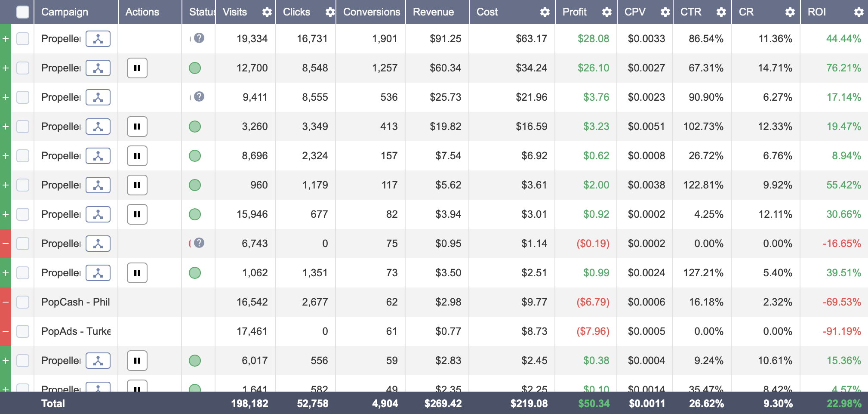Image resolution: width=868 pixels, height=414 pixels.
Task: Collapse row with -16.65% ROI
Action: pyautogui.click(x=6, y=244)
